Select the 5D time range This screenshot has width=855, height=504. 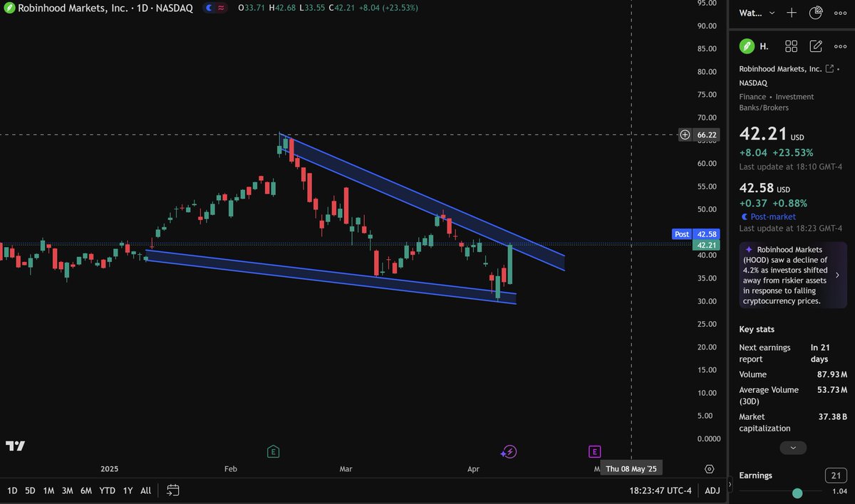(30, 490)
